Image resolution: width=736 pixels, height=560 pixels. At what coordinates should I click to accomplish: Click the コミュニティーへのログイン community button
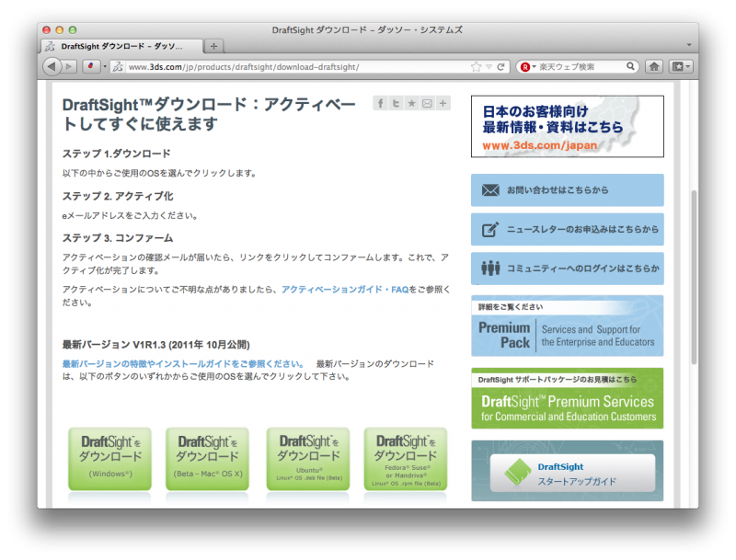click(568, 269)
